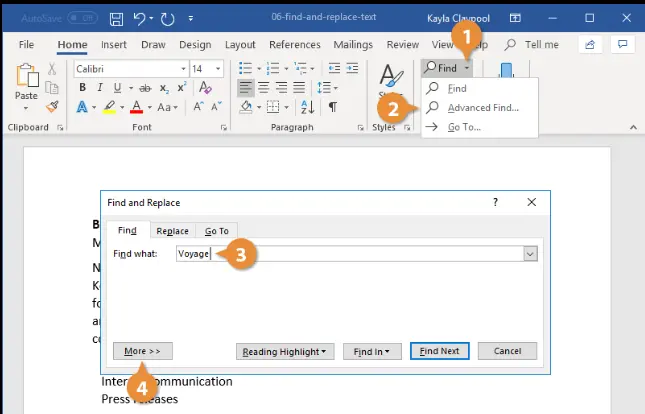Image resolution: width=645 pixels, height=414 pixels.
Task: Open Font dialog launcher
Action: click(x=224, y=128)
